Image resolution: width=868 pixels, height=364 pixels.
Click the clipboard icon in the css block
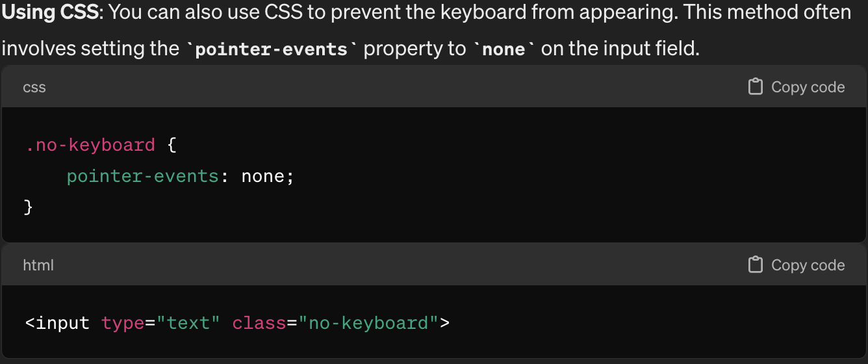tap(756, 87)
